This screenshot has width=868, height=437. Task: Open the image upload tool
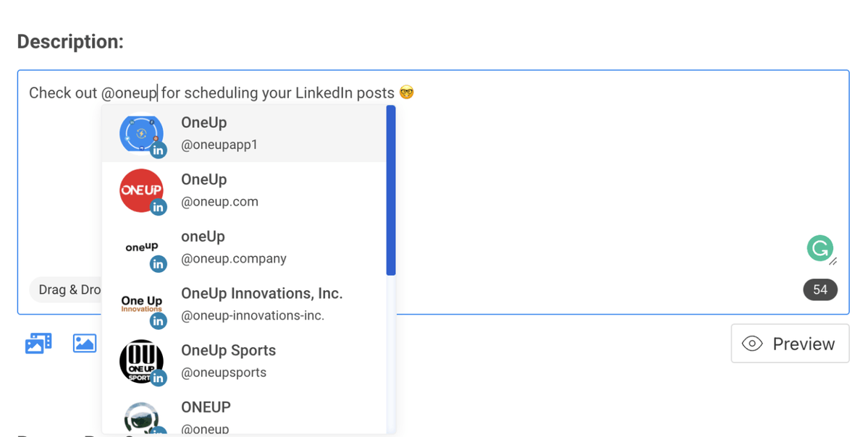point(85,343)
